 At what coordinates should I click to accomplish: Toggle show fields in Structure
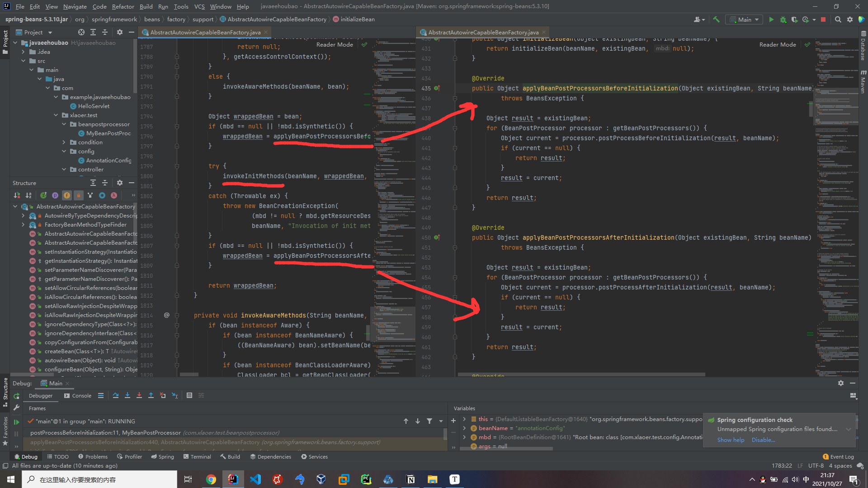[x=67, y=195]
